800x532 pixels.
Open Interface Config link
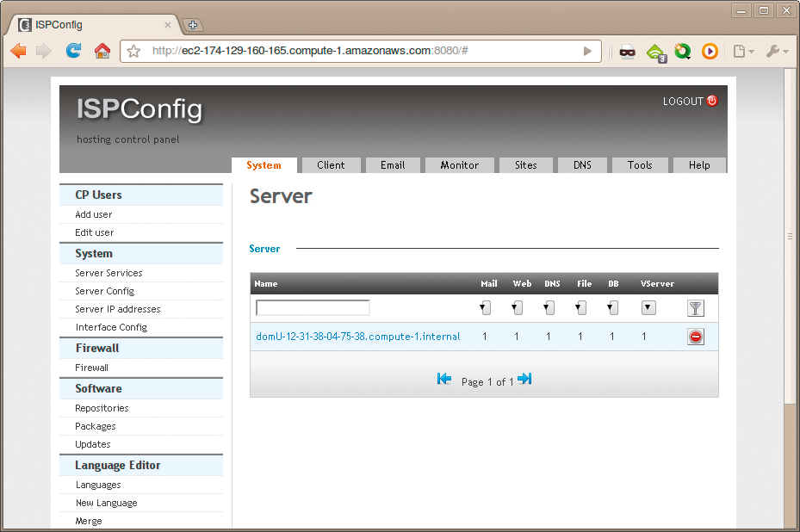tap(111, 327)
